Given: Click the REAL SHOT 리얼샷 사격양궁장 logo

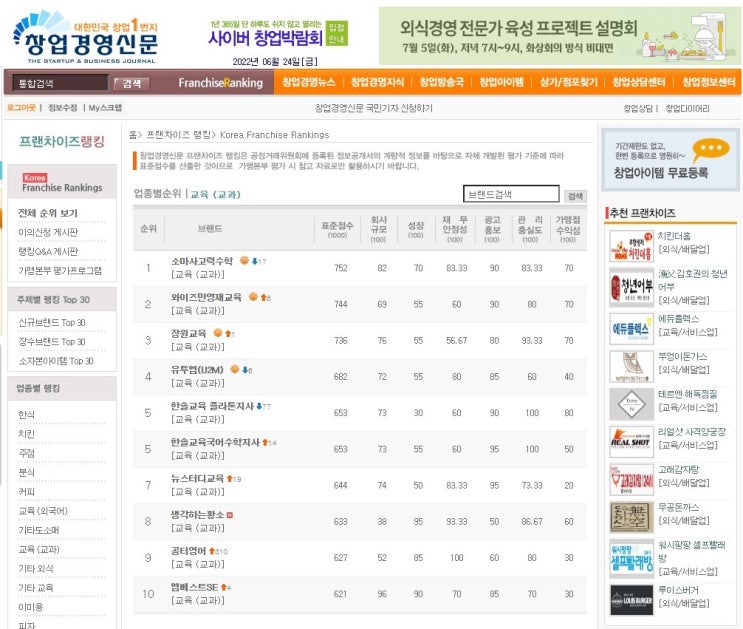Looking at the screenshot, I should point(631,442).
